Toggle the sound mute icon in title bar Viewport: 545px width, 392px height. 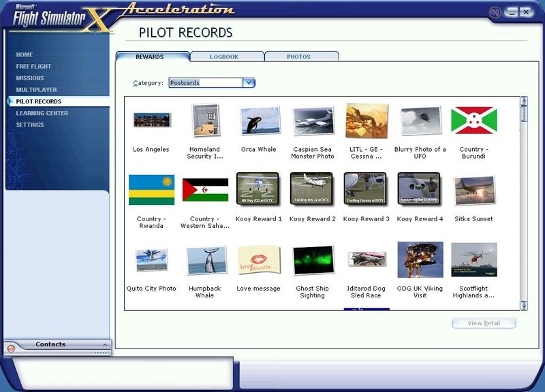(x=495, y=12)
